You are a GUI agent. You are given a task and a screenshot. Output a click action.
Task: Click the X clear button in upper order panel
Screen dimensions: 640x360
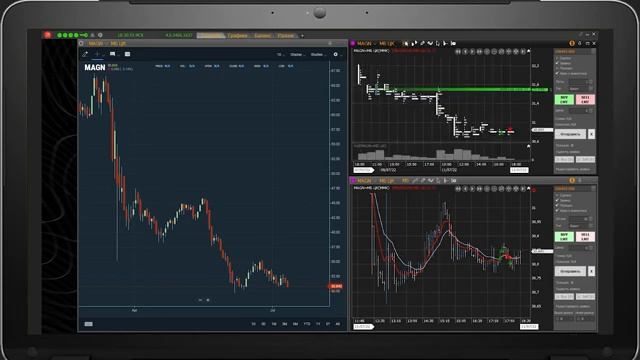pyautogui.click(x=591, y=134)
